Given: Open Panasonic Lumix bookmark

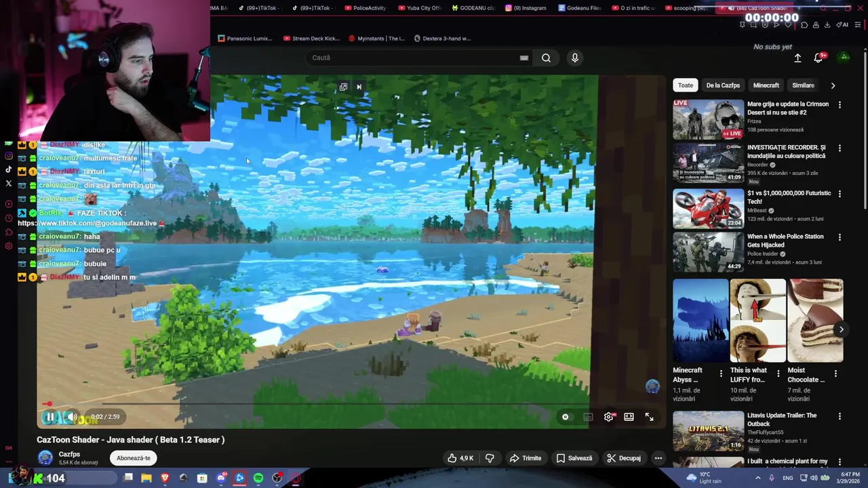Looking at the screenshot, I should click(x=245, y=39).
